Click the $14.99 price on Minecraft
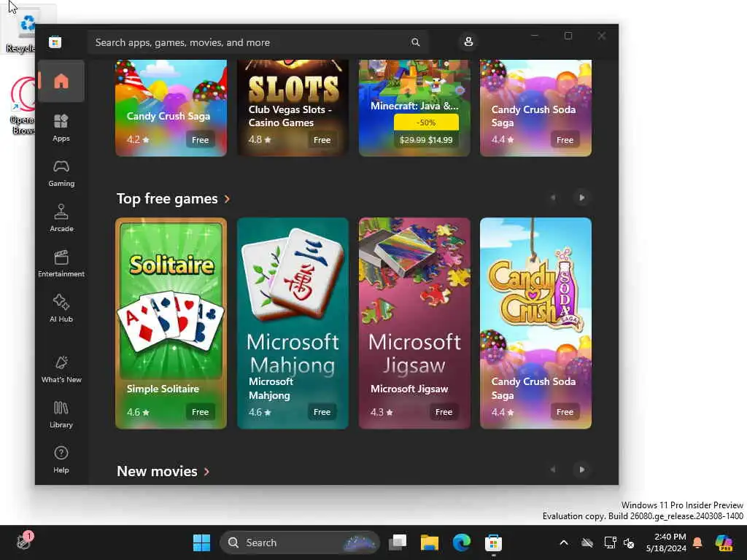 click(x=440, y=140)
